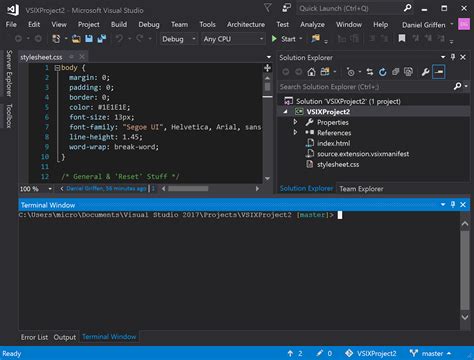Screen dimensions: 474x360
Task: Switch to the Team Explorer tab
Action: coord(361,189)
